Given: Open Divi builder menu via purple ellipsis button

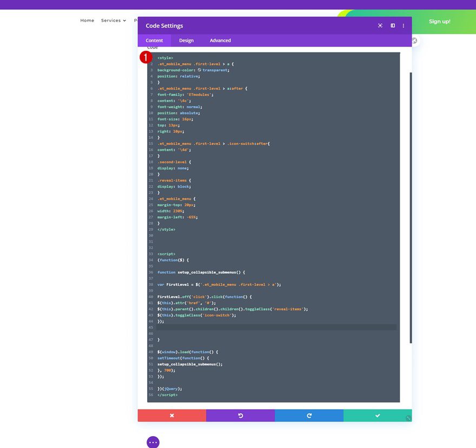Looking at the screenshot, I should 153,442.
